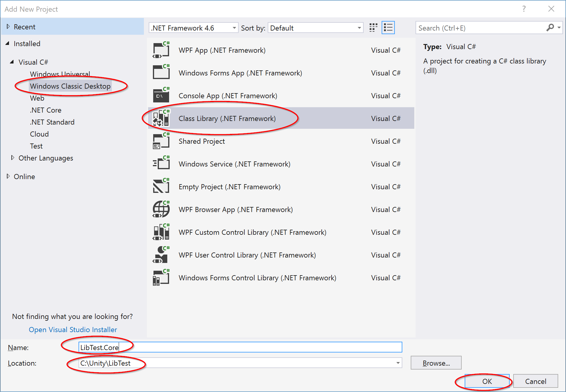Collapse the Installed node
Image resolution: width=566 pixels, height=392 pixels.
(7, 43)
